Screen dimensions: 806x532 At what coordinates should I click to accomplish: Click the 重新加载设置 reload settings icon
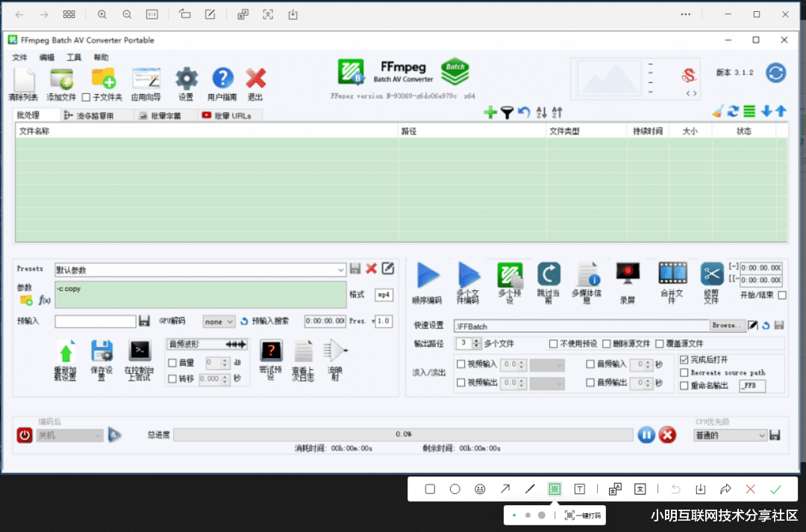[x=66, y=351]
